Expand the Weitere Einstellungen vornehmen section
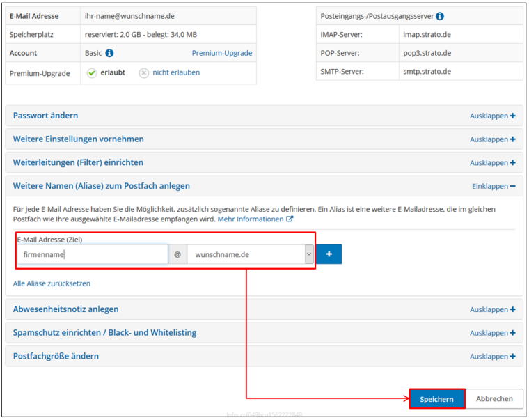 (78, 139)
